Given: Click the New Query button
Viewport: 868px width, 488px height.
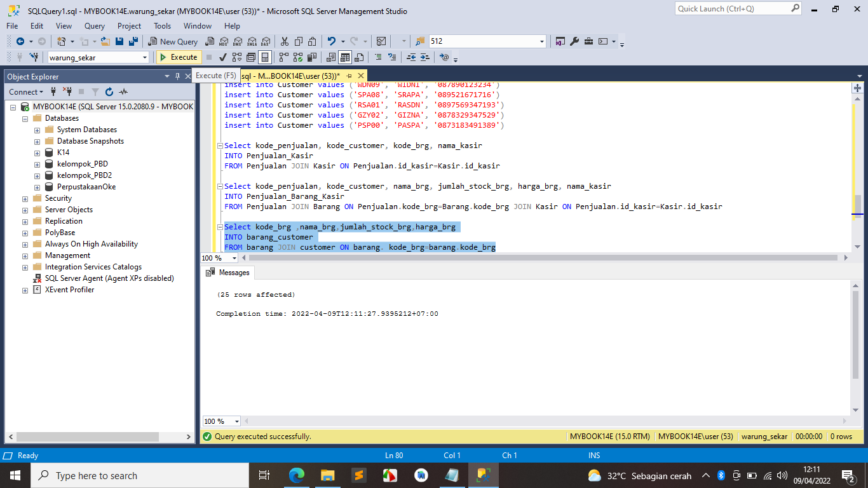Looking at the screenshot, I should (x=173, y=41).
